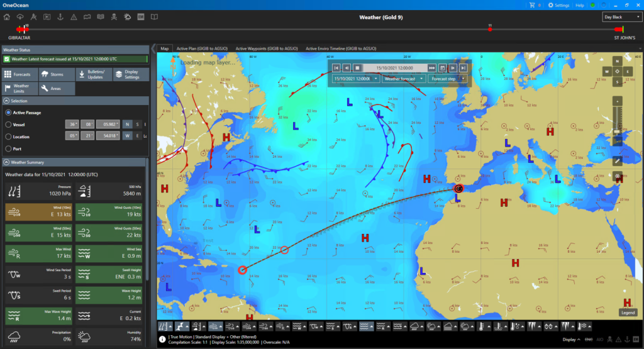The width and height of the screenshot is (644, 349).
Task: Open the shopping cart icon
Action: tap(532, 5)
